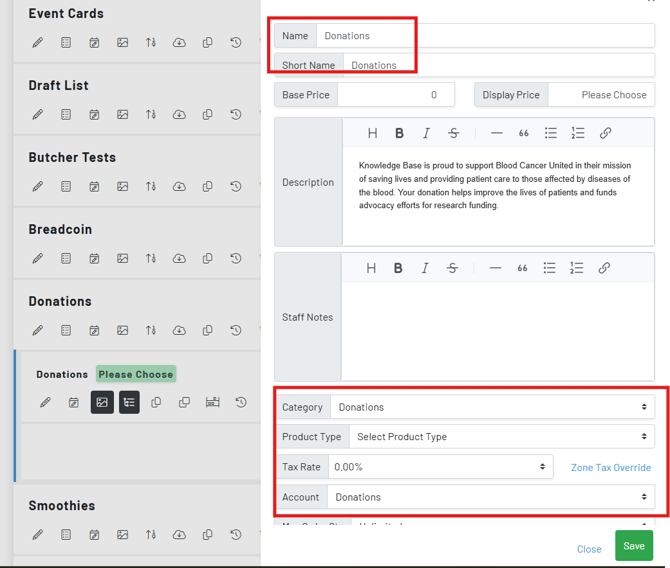Open the Product Type dropdown
670x568 pixels.
499,437
